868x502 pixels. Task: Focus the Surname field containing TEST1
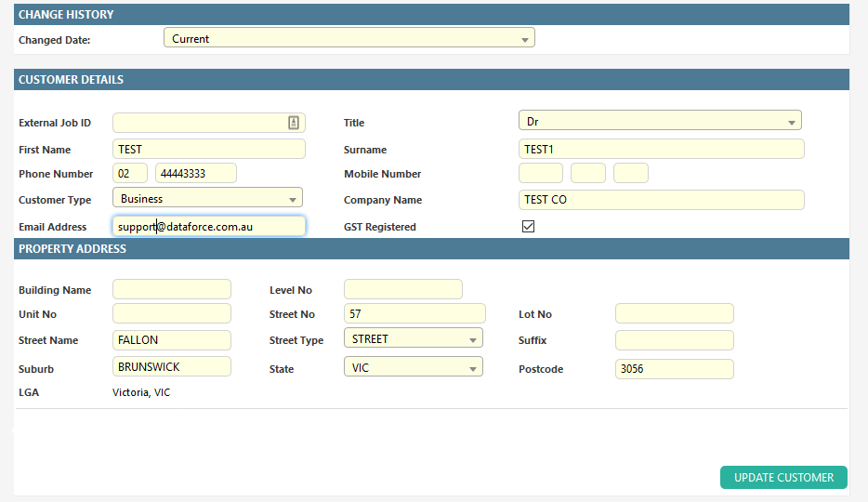[x=660, y=149]
